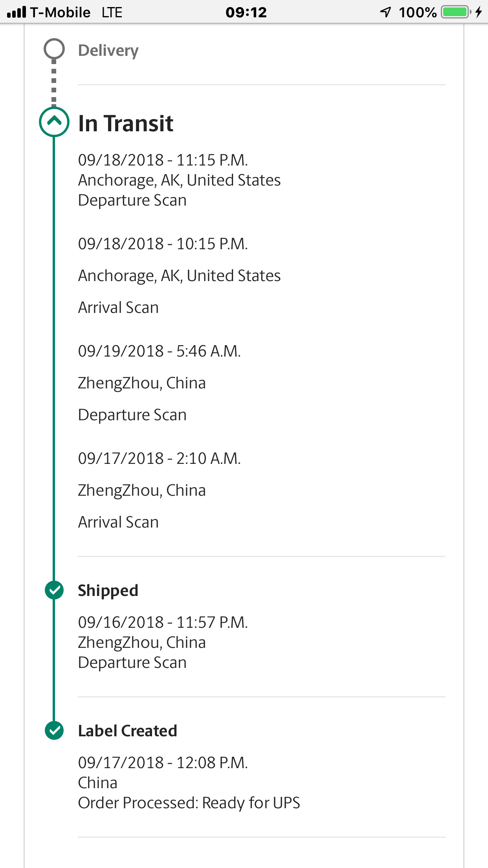This screenshot has width=488, height=868.
Task: Tap the dotted progress line below Delivery
Action: click(x=54, y=83)
